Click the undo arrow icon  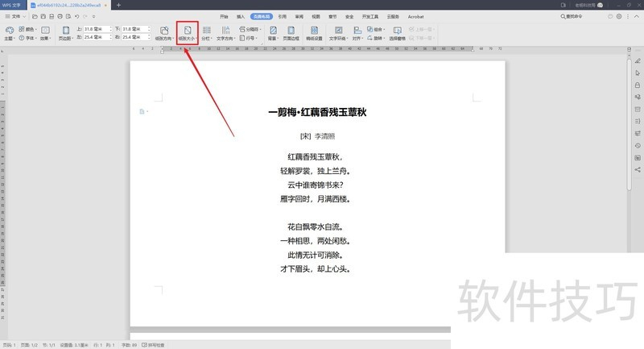point(76,16)
